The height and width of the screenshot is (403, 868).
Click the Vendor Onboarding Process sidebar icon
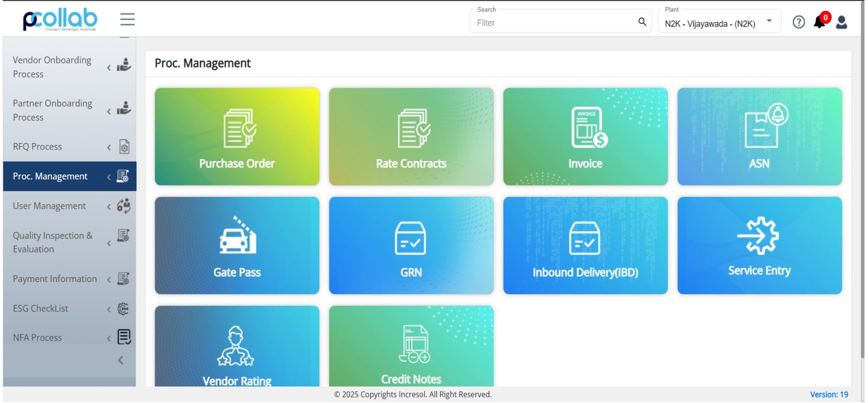pos(124,65)
